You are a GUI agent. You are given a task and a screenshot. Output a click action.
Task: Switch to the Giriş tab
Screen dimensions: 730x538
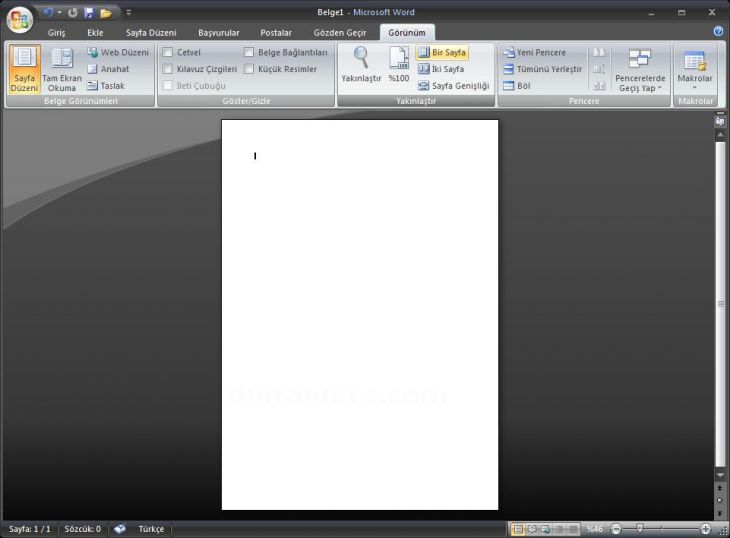[56, 33]
